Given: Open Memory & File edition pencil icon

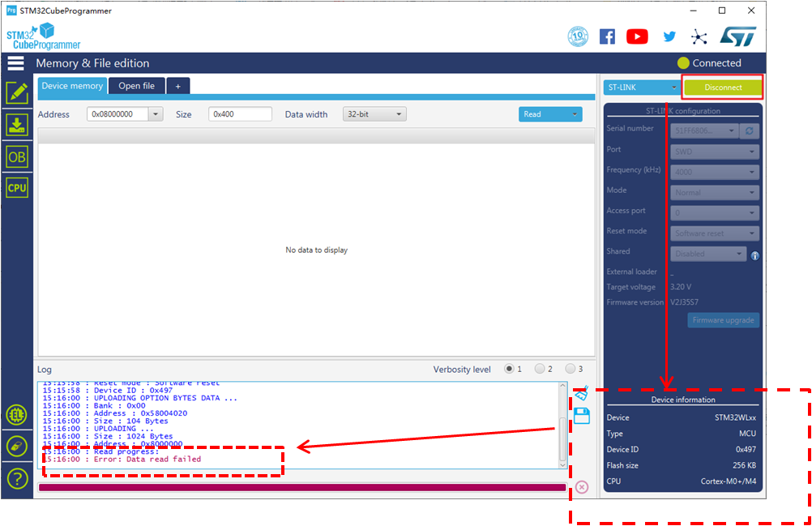Looking at the screenshot, I should point(17,93).
